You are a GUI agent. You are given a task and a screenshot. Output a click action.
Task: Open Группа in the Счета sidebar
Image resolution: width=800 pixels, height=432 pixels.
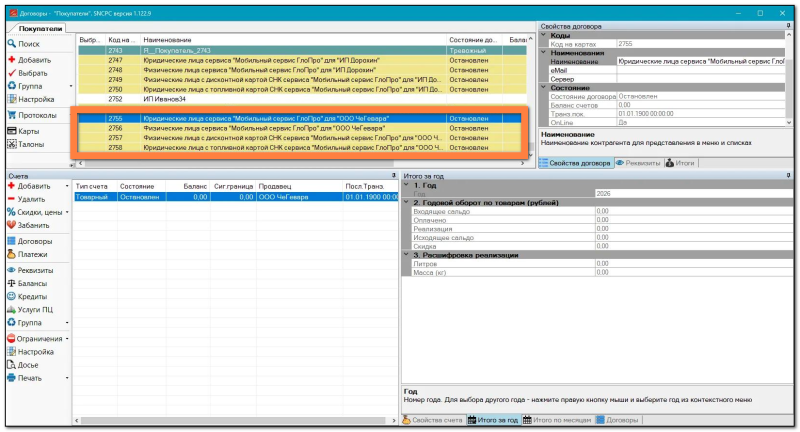(24, 323)
